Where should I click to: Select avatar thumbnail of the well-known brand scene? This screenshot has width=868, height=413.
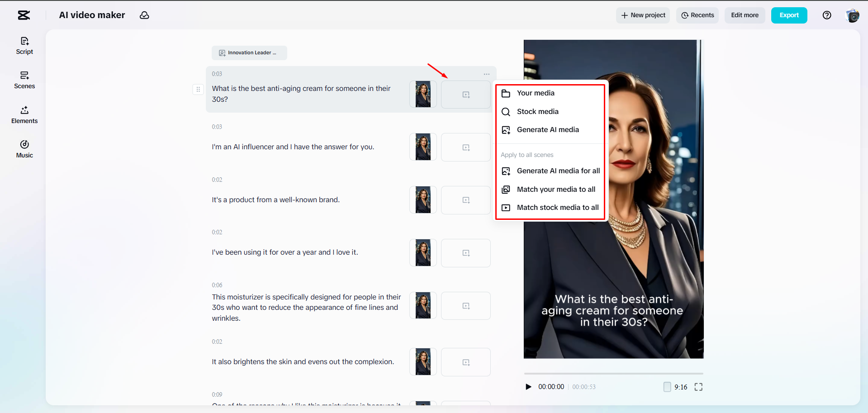point(423,199)
